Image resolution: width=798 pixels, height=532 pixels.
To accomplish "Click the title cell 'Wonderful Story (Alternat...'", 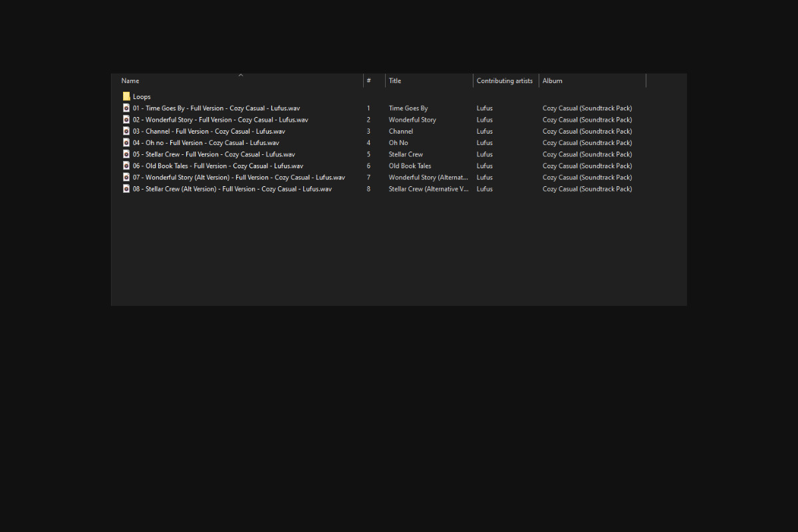I will point(428,177).
